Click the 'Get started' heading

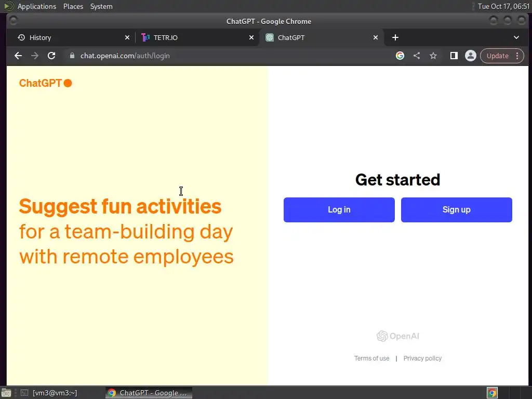tap(397, 180)
